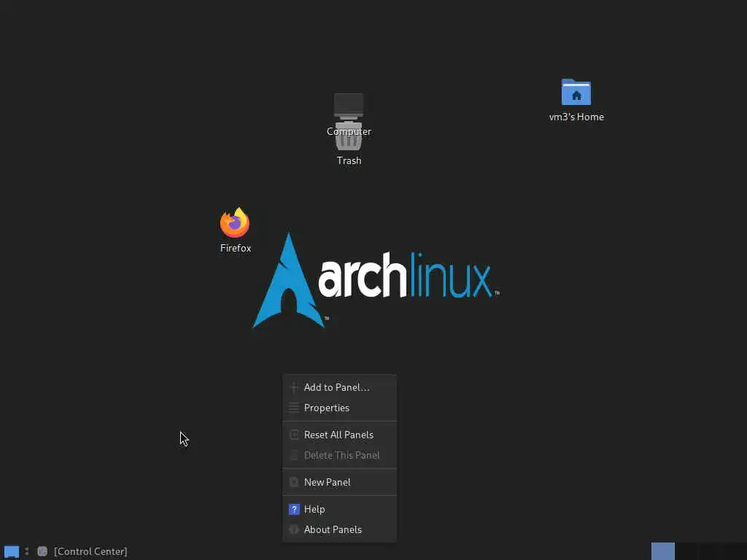The image size is (747, 560).
Task: Click the show desktop icon in panel
Action: (x=12, y=551)
